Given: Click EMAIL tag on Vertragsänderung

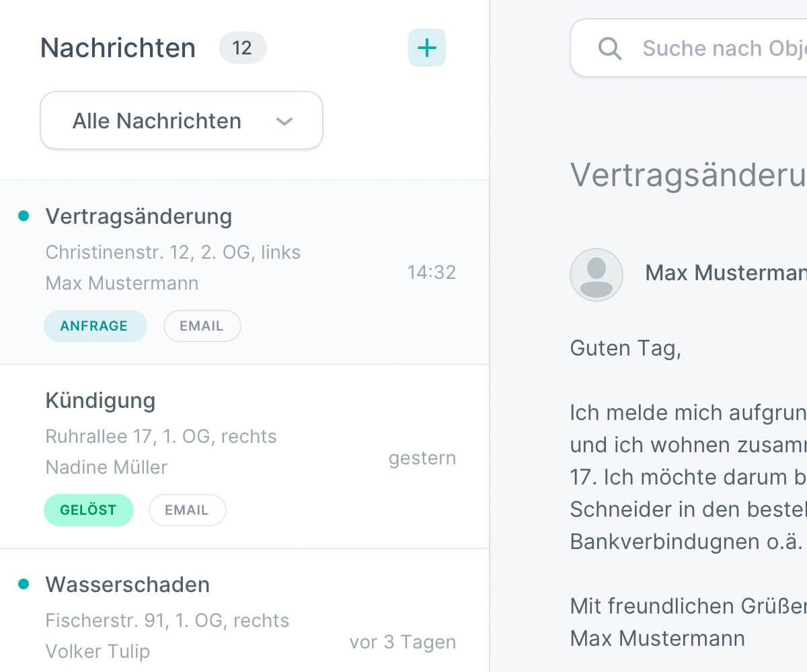Looking at the screenshot, I should pyautogui.click(x=202, y=326).
